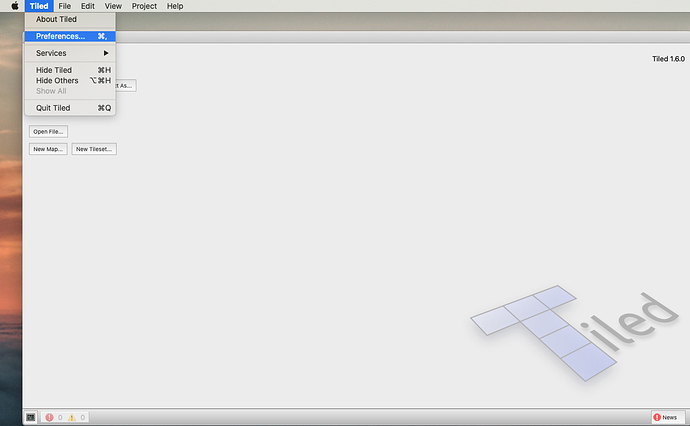Select Preferences... in the Tiled menu
Image resolution: width=690 pixels, height=426 pixels.
pos(70,36)
